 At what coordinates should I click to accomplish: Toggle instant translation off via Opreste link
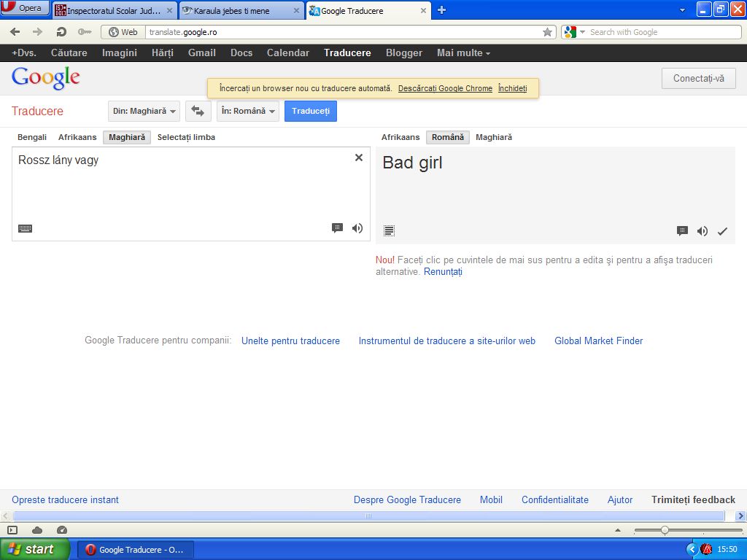pos(65,499)
